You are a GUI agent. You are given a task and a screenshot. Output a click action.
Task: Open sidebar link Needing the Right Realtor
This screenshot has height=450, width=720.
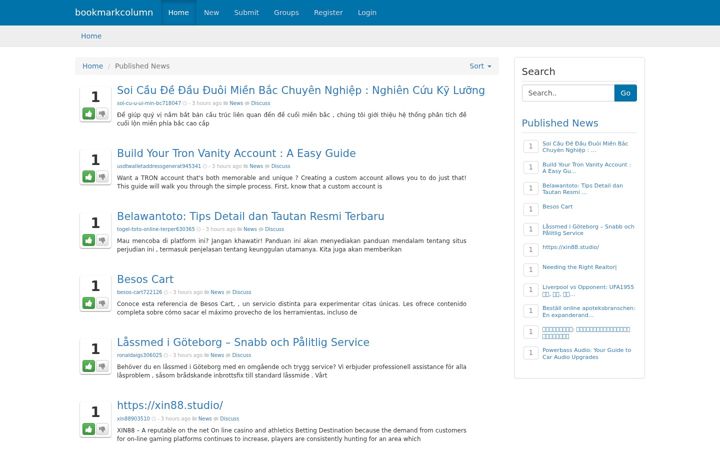[579, 267]
